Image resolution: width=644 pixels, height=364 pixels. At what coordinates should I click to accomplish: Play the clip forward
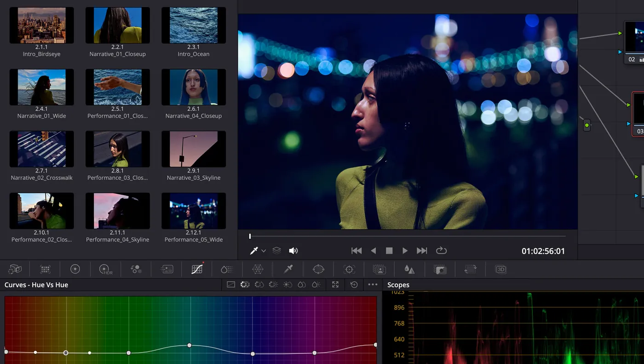pyautogui.click(x=405, y=251)
